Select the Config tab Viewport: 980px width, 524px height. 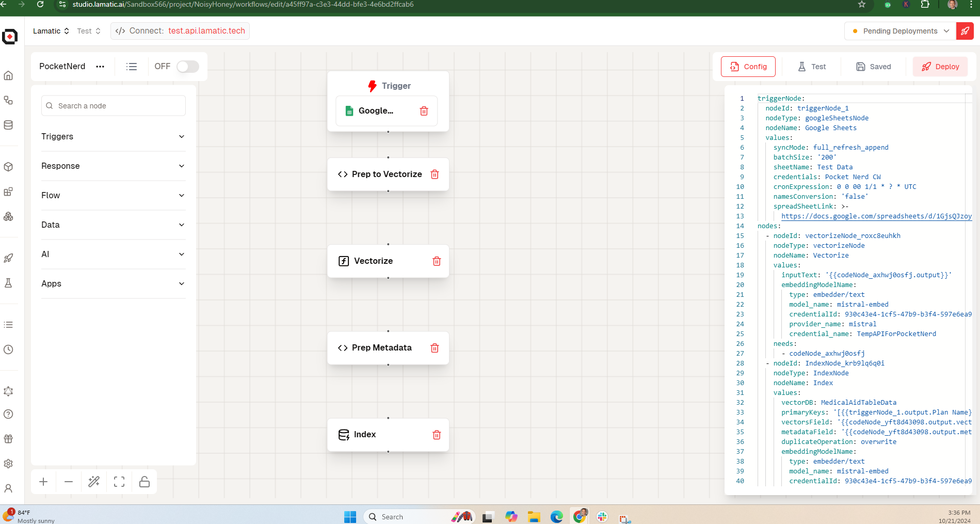pos(748,67)
